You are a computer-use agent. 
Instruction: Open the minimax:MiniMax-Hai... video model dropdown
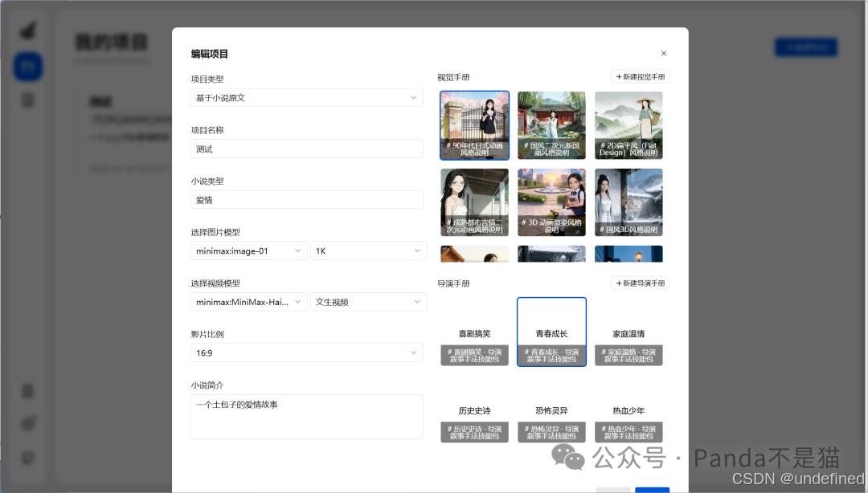click(x=248, y=302)
